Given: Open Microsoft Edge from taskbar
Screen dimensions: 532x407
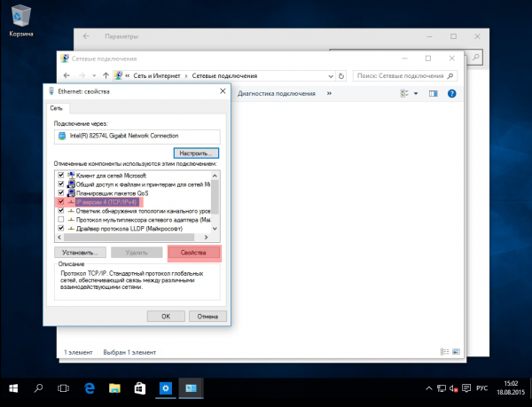Looking at the screenshot, I should [x=90, y=388].
